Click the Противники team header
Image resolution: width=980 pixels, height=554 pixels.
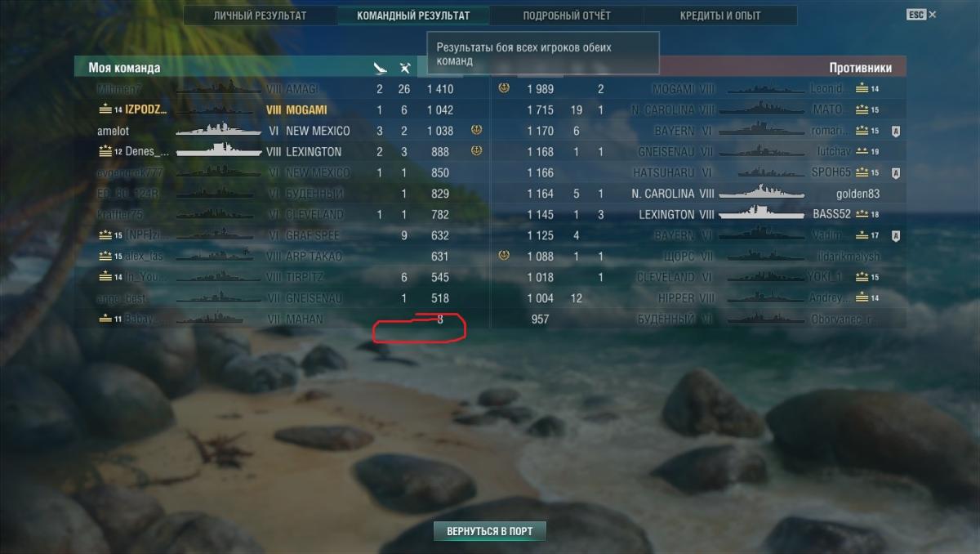pyautogui.click(x=860, y=68)
